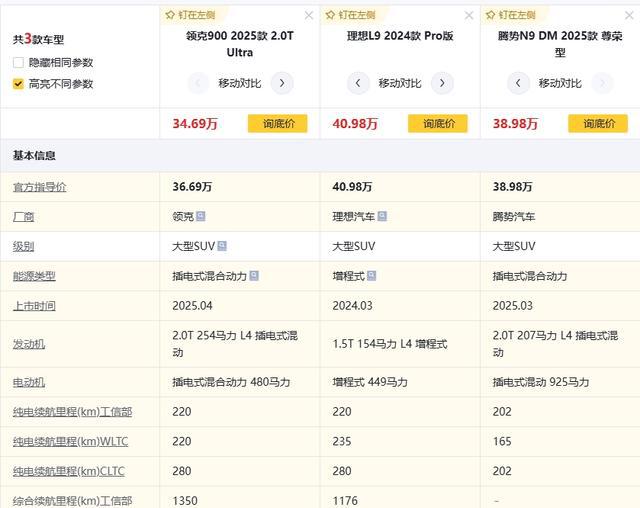Open 厂商 parameter link
This screenshot has height=508, width=640.
click(x=23, y=217)
